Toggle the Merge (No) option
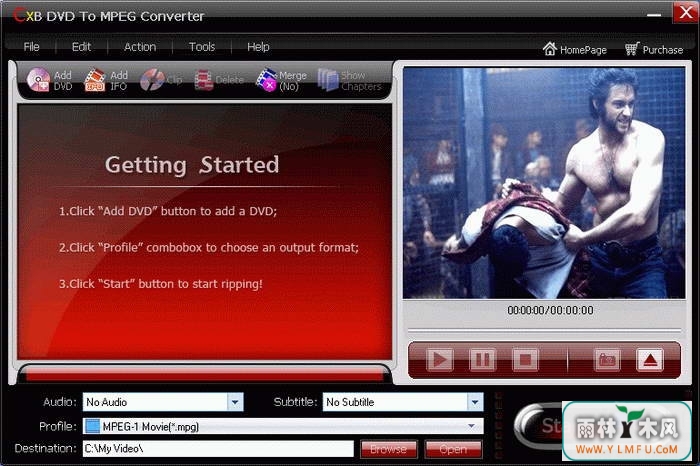The height and width of the screenshot is (466, 700). [x=281, y=80]
